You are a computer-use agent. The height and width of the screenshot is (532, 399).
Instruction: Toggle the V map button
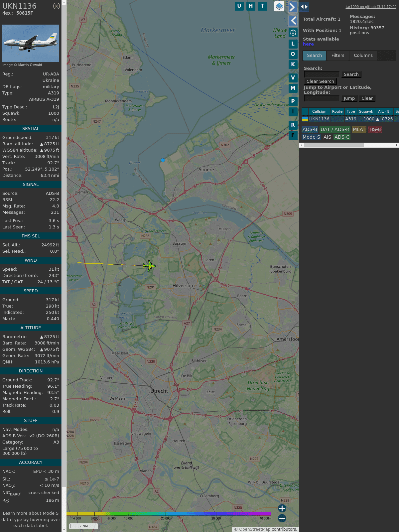[x=293, y=77]
